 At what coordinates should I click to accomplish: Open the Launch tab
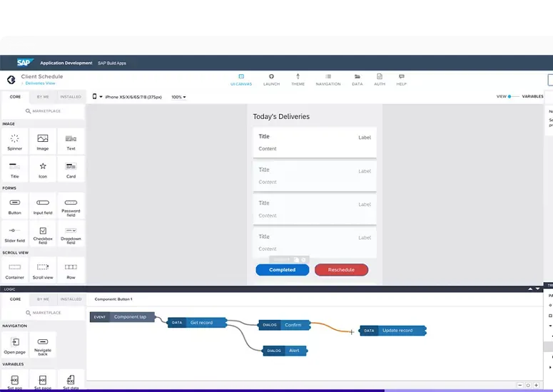pos(271,80)
